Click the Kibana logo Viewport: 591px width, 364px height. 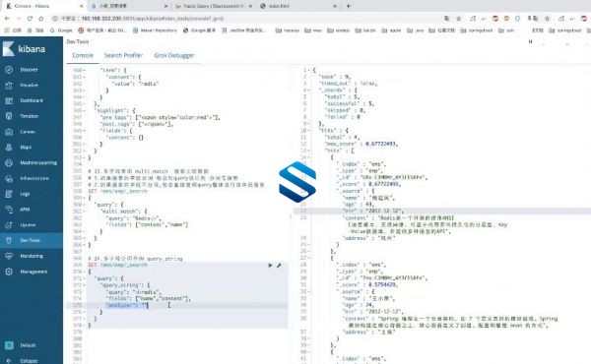coord(24,49)
